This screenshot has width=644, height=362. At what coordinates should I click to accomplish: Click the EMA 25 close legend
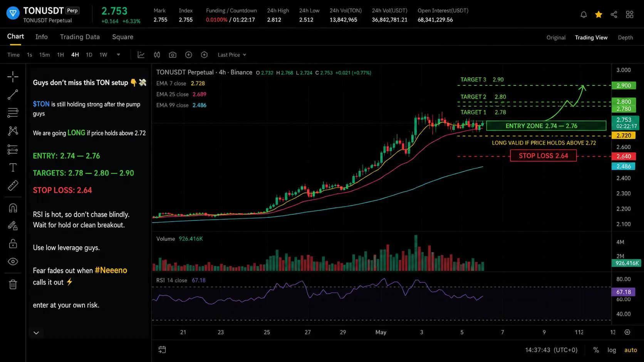(x=181, y=94)
